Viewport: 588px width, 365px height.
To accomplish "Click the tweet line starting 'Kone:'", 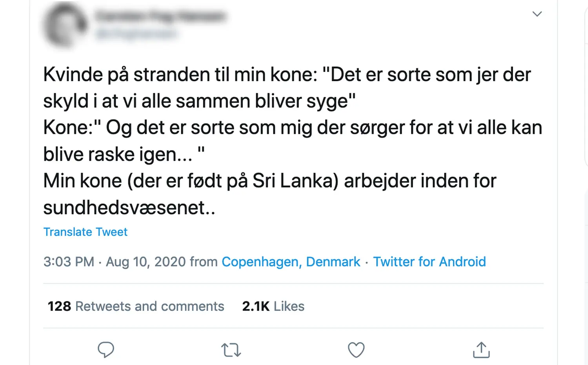I will click(x=293, y=128).
